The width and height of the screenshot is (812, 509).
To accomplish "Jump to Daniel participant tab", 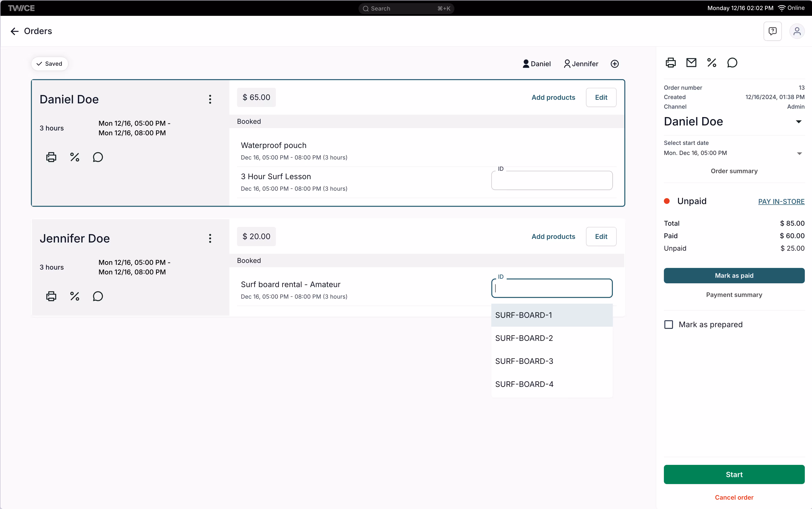I will click(x=537, y=64).
